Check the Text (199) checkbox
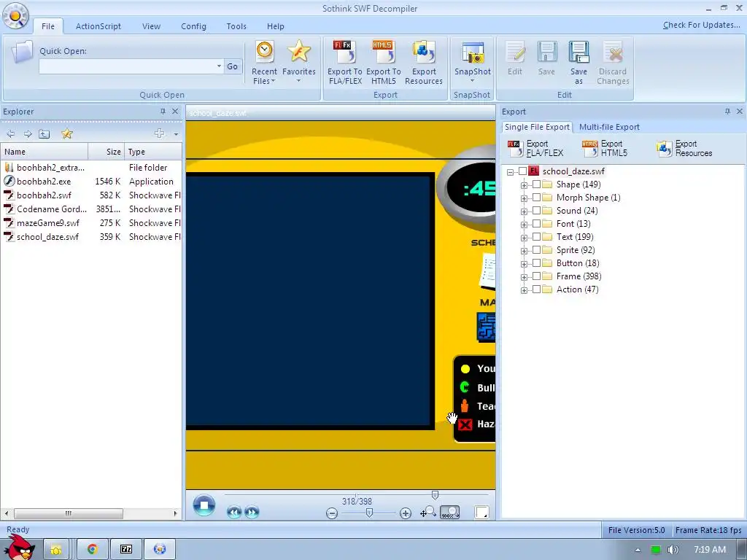 click(536, 237)
